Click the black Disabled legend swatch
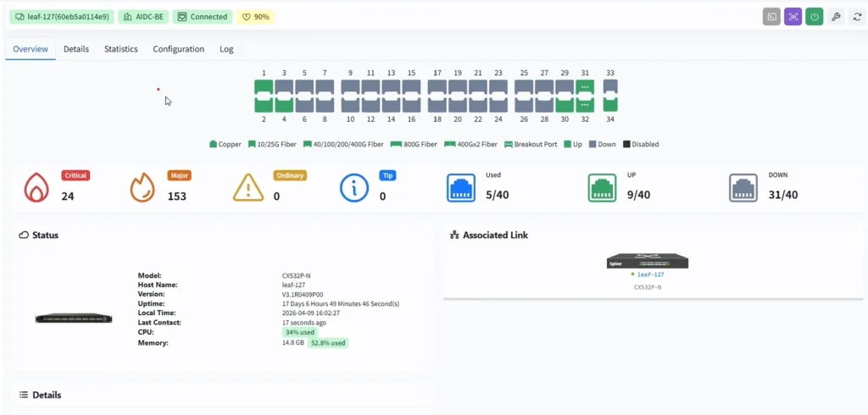The width and height of the screenshot is (868, 415). [x=626, y=145]
